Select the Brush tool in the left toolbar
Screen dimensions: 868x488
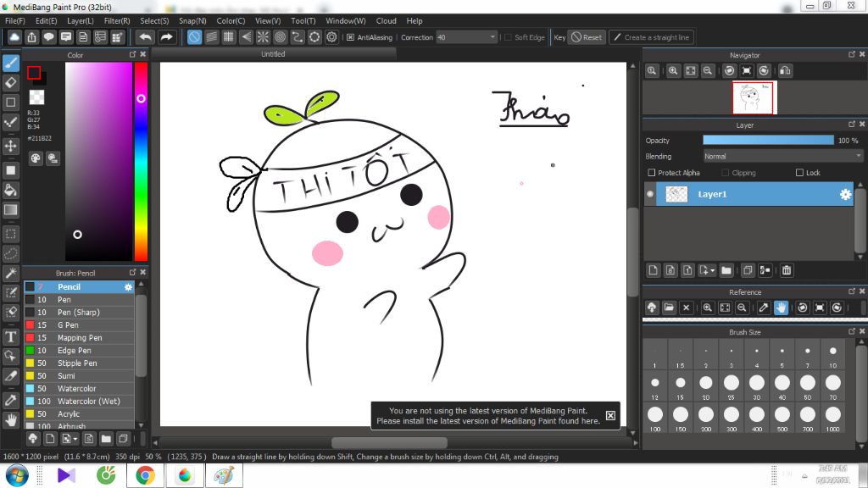[x=10, y=63]
